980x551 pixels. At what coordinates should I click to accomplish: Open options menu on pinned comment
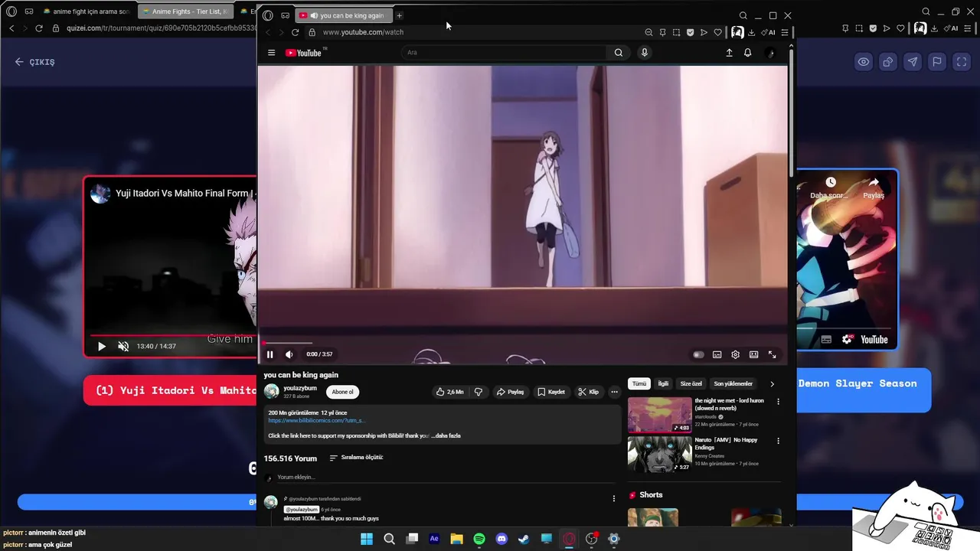pyautogui.click(x=613, y=499)
